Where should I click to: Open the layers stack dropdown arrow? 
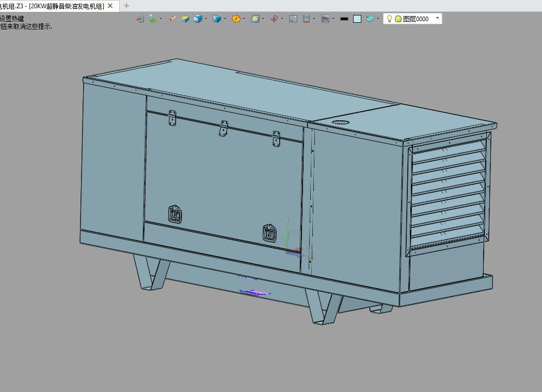pos(378,19)
